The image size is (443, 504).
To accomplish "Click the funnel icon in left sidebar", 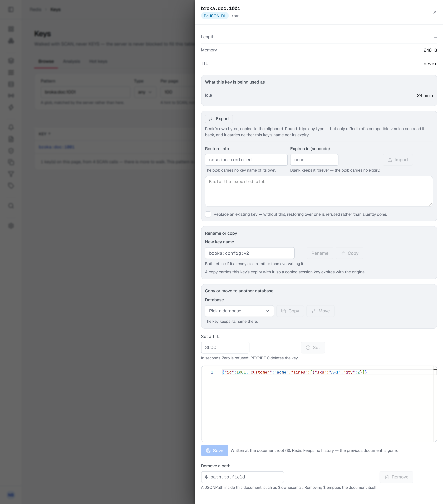I will pyautogui.click(x=11, y=174).
